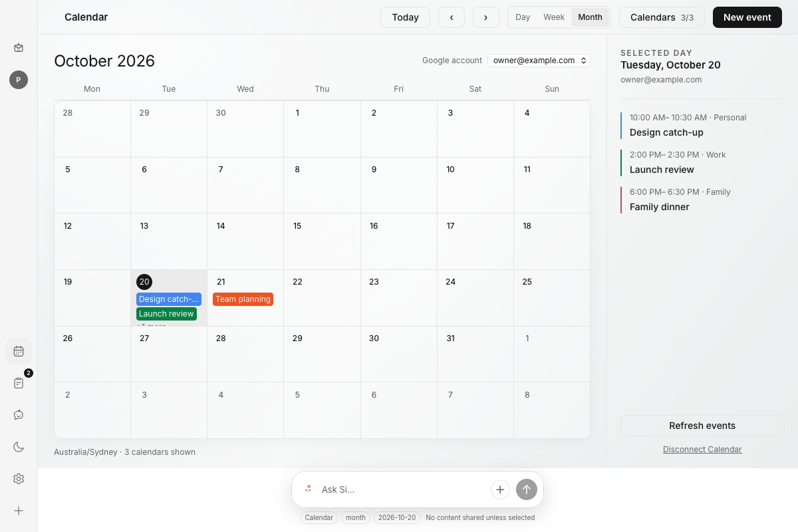This screenshot has width=798, height=532.
Task: Select October 31 in the grid
Action: (x=475, y=354)
